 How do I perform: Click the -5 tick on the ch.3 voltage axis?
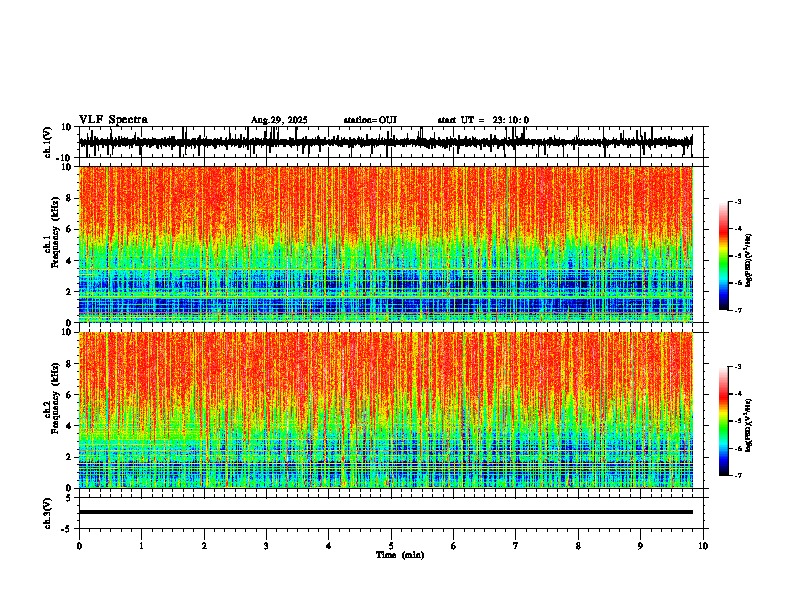[67, 529]
